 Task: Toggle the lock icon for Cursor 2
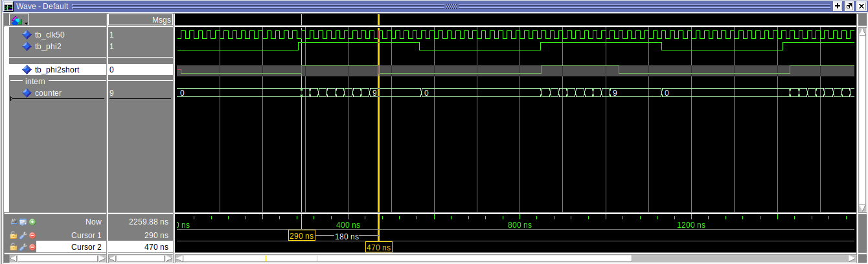pyautogui.click(x=13, y=247)
